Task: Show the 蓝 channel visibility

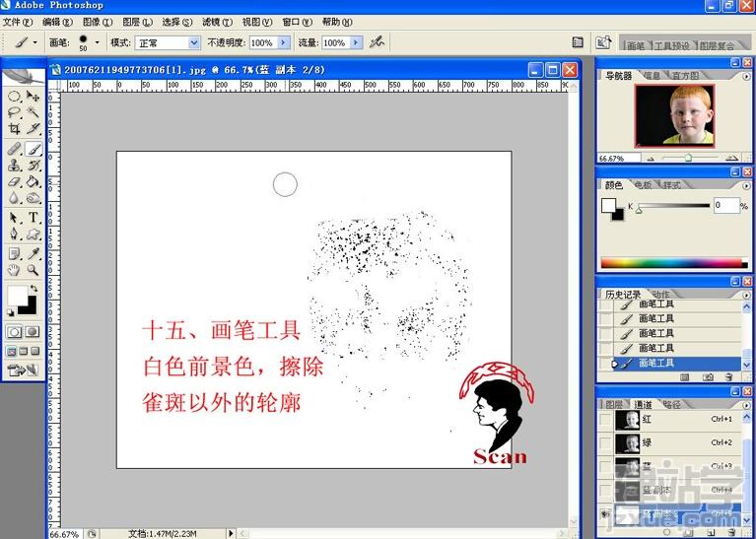Action: coord(605,467)
